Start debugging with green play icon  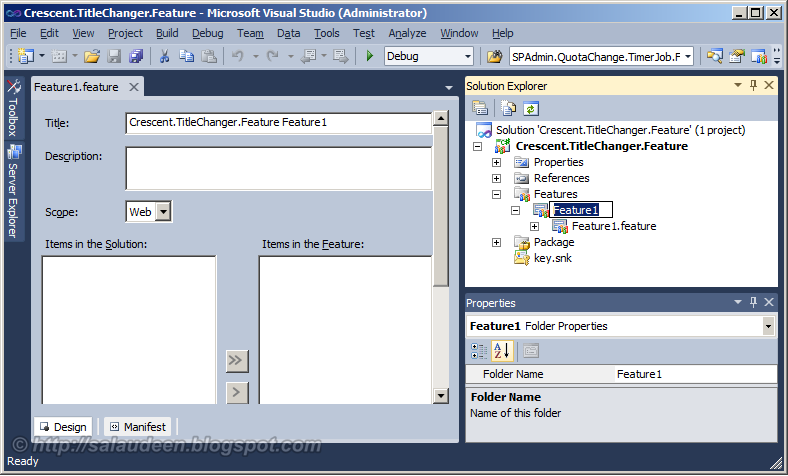[370, 56]
